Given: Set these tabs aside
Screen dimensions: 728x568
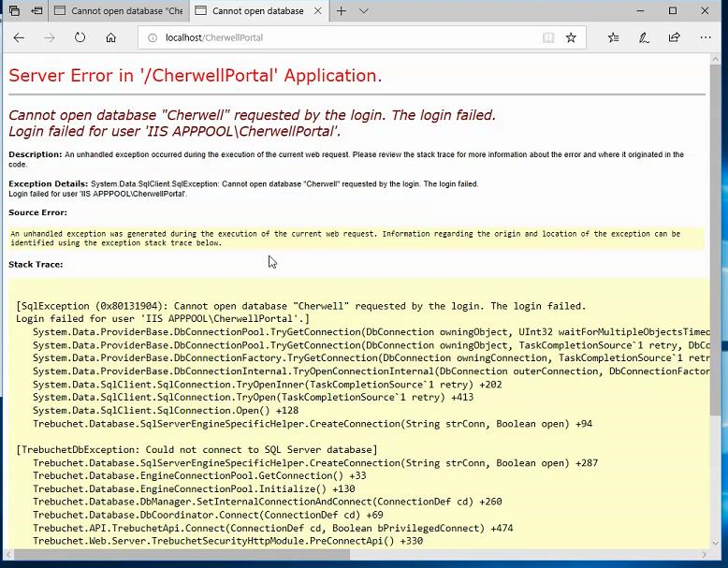Looking at the screenshot, I should (x=36, y=11).
